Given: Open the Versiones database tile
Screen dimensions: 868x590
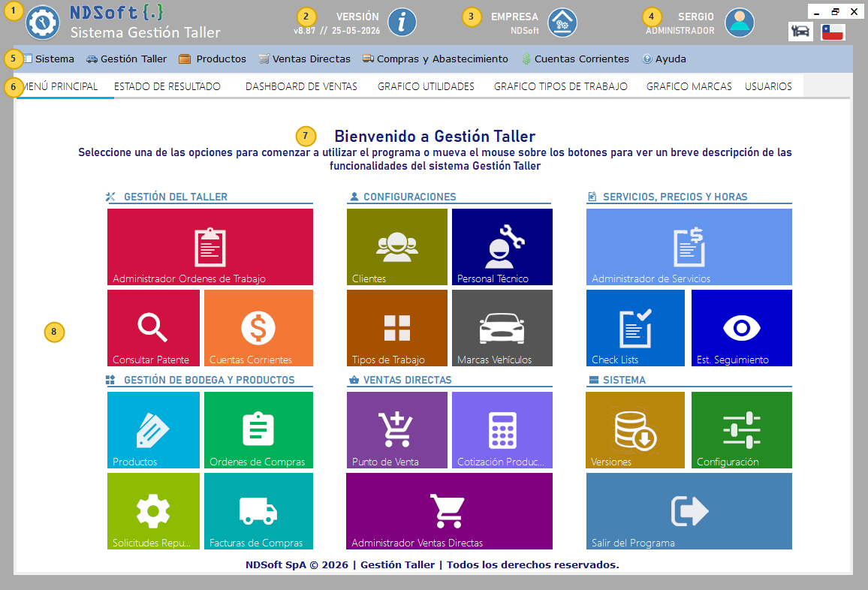Looking at the screenshot, I should point(635,430).
